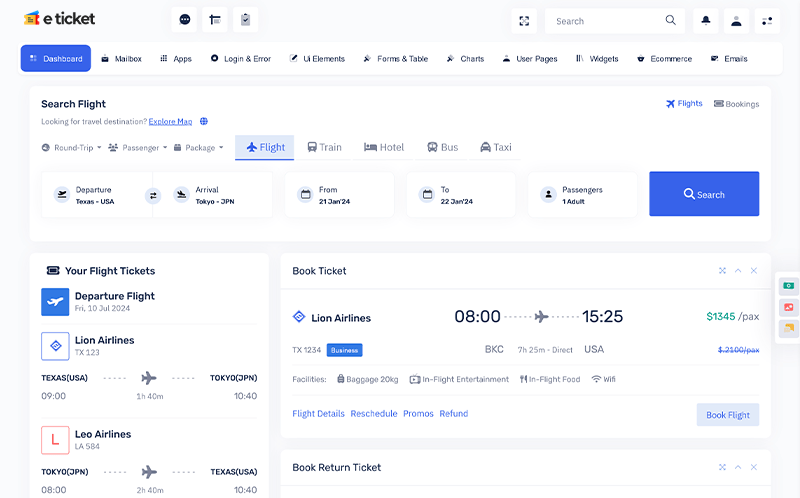Open the Flight Details link
The height and width of the screenshot is (498, 800).
[x=318, y=414]
